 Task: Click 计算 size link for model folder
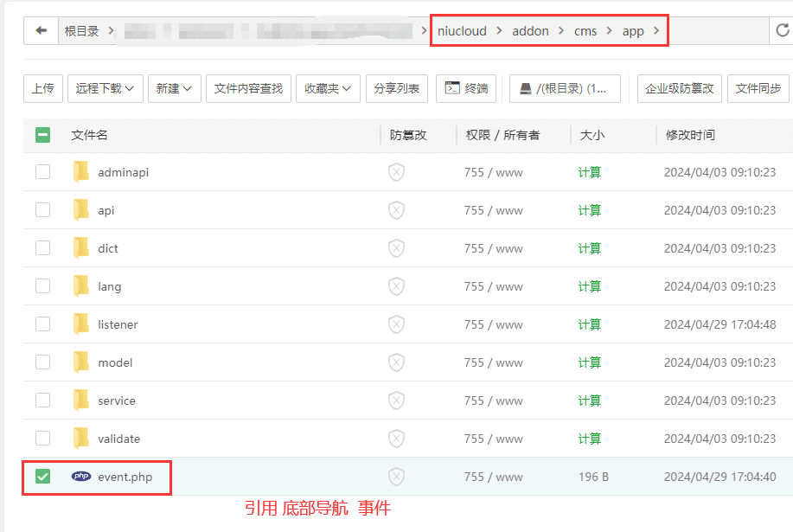[x=590, y=362]
